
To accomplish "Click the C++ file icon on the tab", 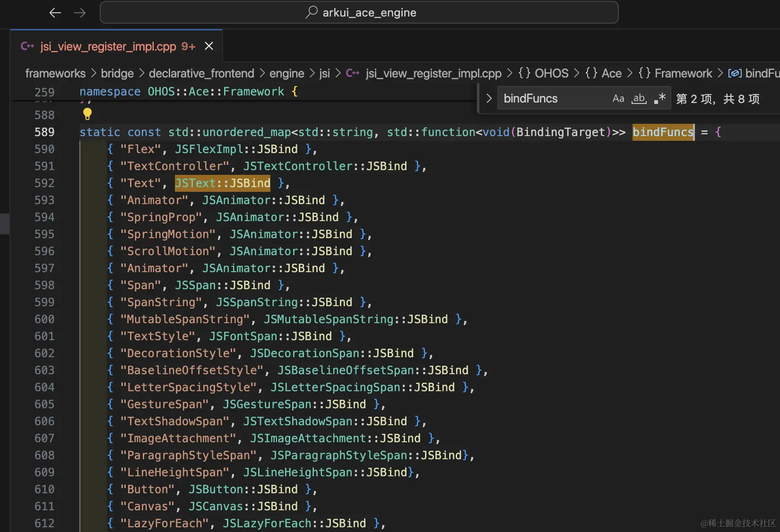I will (27, 46).
